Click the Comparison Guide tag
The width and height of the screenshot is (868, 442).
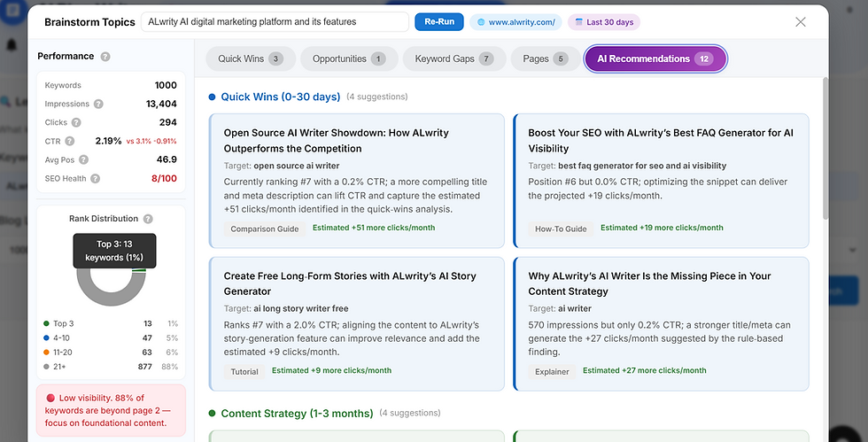pyautogui.click(x=265, y=229)
